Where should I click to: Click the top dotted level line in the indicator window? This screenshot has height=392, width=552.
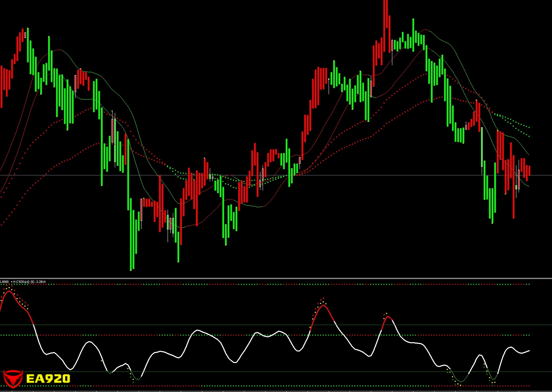point(264,284)
